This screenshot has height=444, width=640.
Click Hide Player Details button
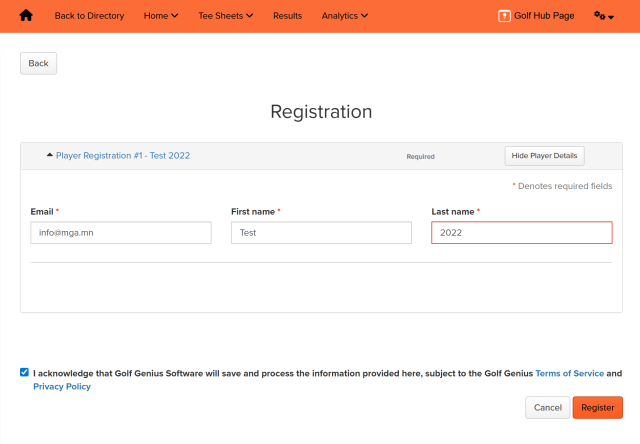pos(544,156)
